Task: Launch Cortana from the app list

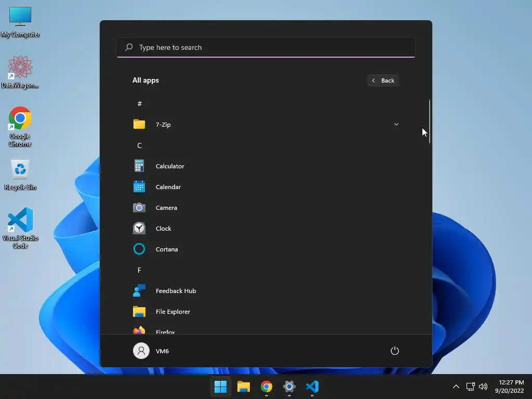Action: pos(266,249)
